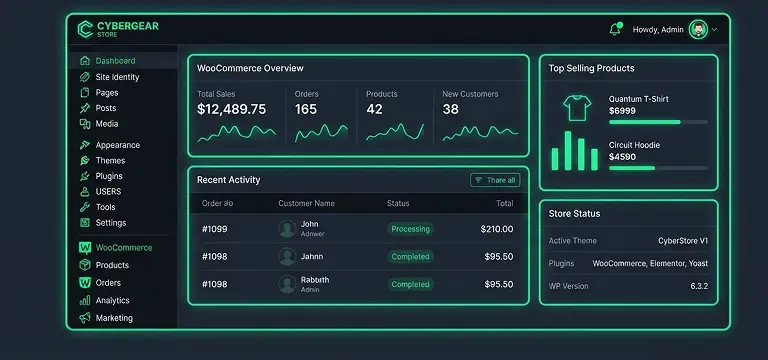Screen dimensions: 768x360
Task: Select Analytics label in sidebar
Action: pyautogui.click(x=113, y=300)
